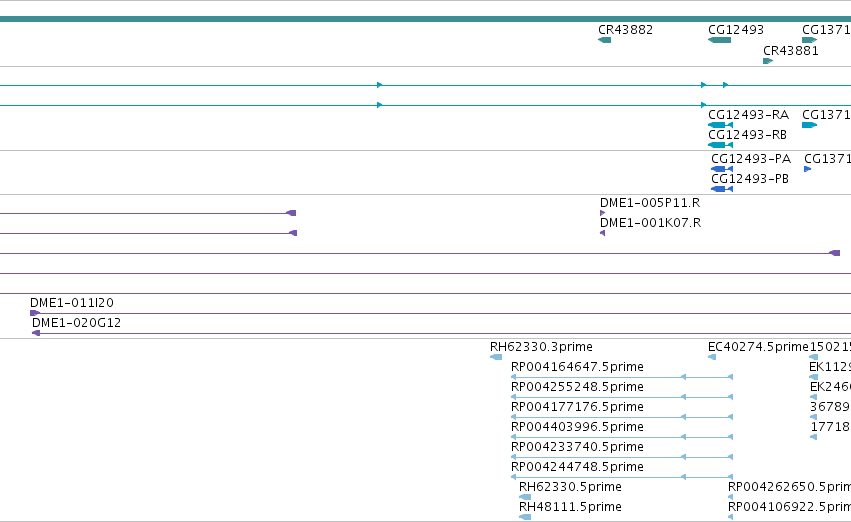Viewport: 851px width, 522px height.
Task: Select the transcript glyph beneath CG12493-RA
Action: pos(721,125)
